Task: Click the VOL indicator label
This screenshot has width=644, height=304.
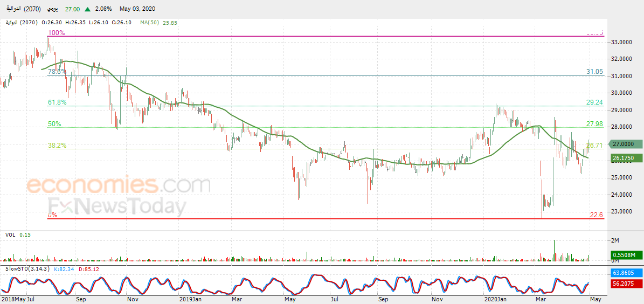Action: pos(11,234)
